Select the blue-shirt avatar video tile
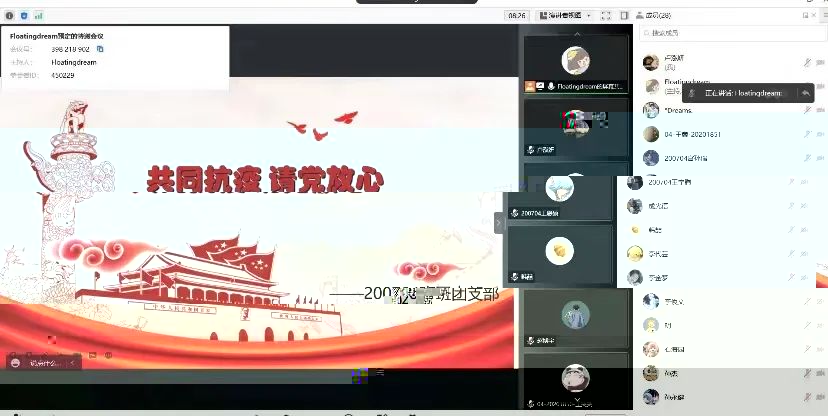Screen dimensions: 828x416 click(x=575, y=318)
